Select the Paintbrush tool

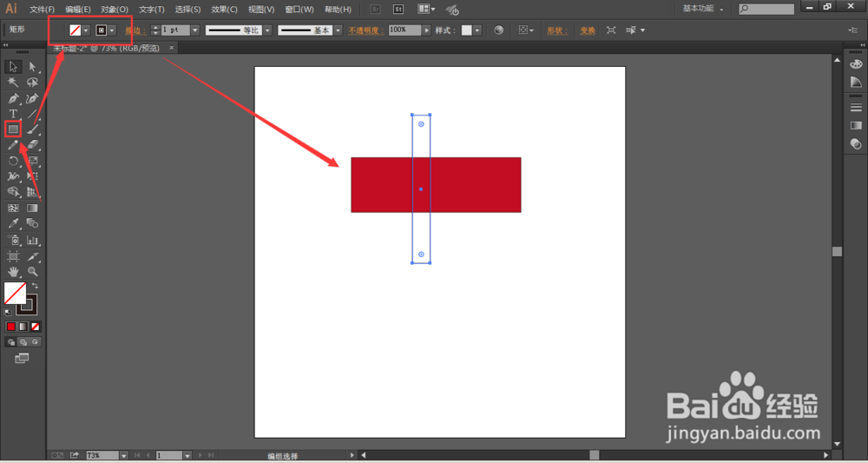[33, 129]
